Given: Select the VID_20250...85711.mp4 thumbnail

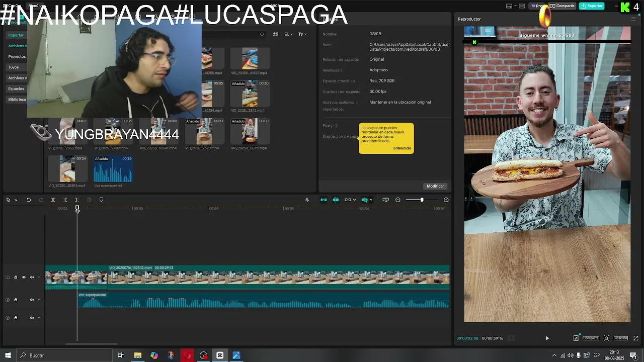Looking at the screenshot, I should click(250, 131).
